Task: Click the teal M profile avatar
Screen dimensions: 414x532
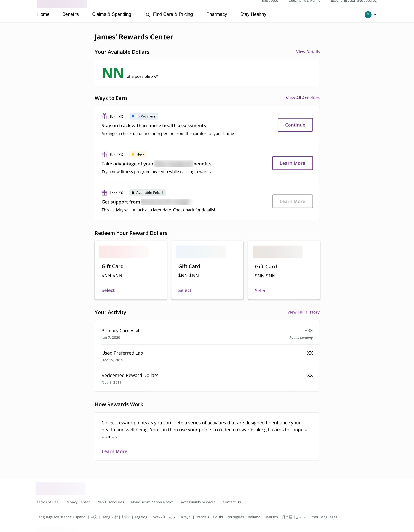Action: click(x=368, y=14)
